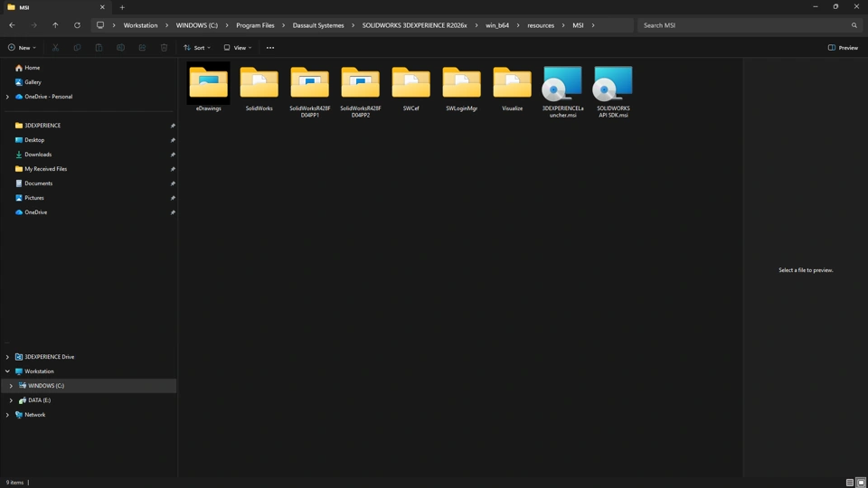Open the SWLoginMgr folder
Image resolution: width=868 pixels, height=488 pixels.
click(462, 88)
